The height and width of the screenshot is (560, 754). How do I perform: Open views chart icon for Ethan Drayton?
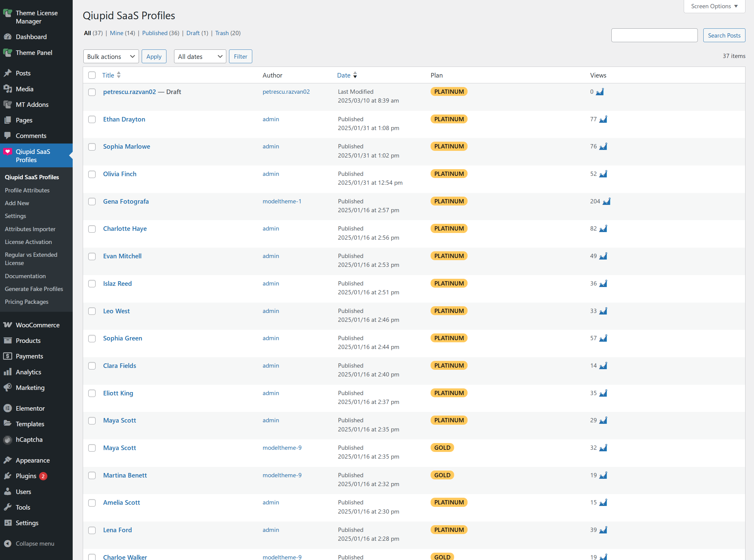603,119
